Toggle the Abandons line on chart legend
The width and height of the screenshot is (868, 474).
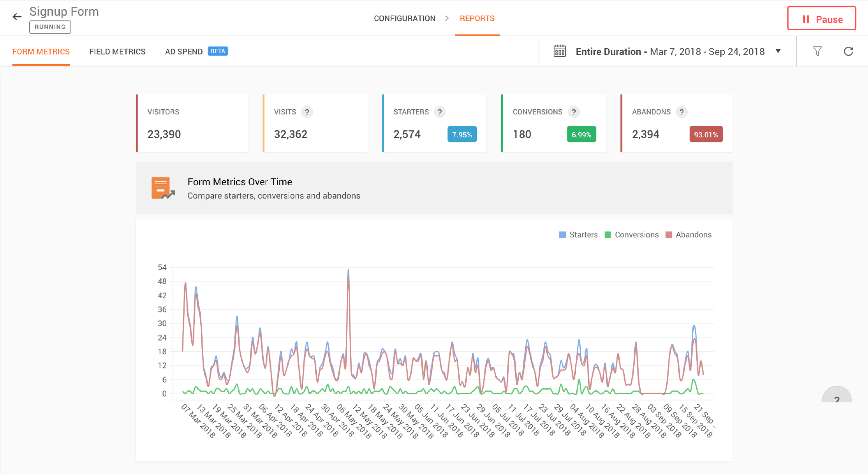pyautogui.click(x=692, y=235)
